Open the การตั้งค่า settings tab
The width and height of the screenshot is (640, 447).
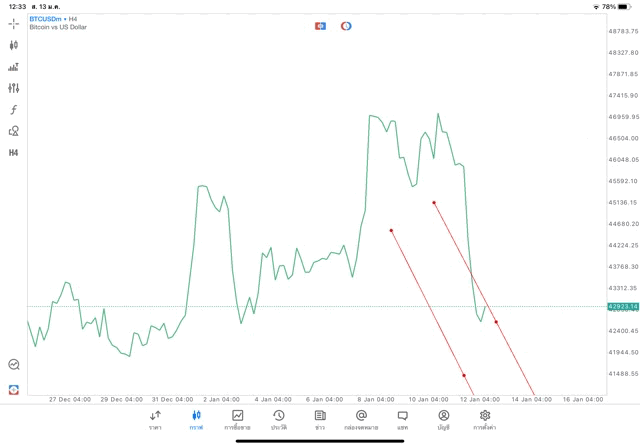485,419
